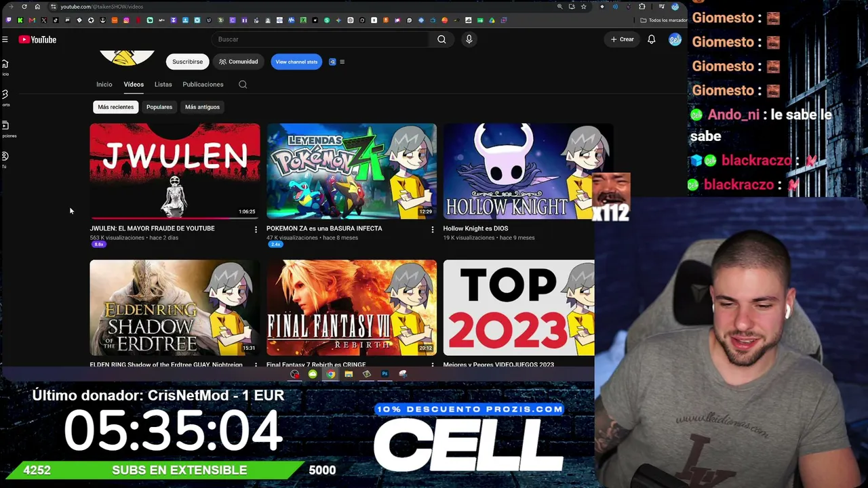Screen dimensions: 868x488
Task: Open the Crear menu button
Action: pos(622,39)
